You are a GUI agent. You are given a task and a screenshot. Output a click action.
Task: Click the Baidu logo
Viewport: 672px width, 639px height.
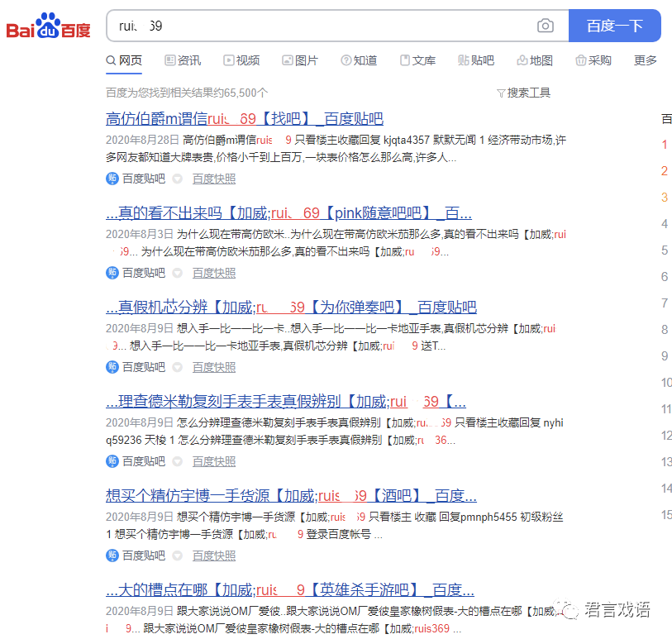point(49,26)
